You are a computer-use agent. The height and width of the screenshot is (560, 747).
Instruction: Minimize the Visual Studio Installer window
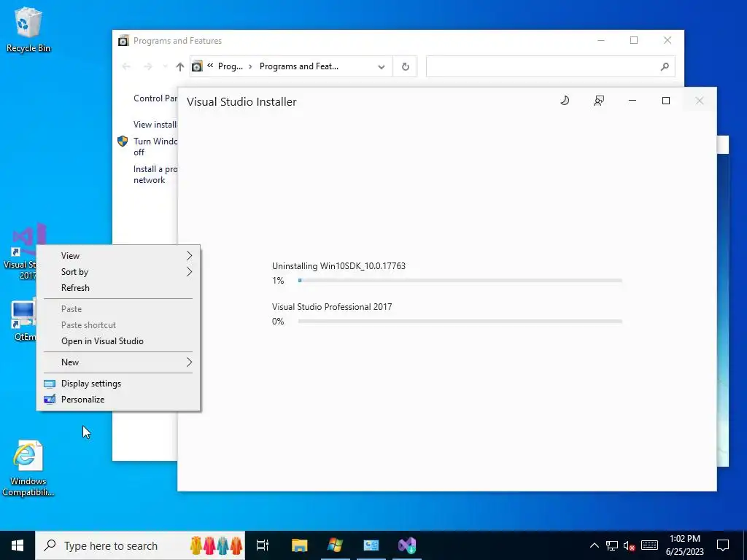pos(632,101)
